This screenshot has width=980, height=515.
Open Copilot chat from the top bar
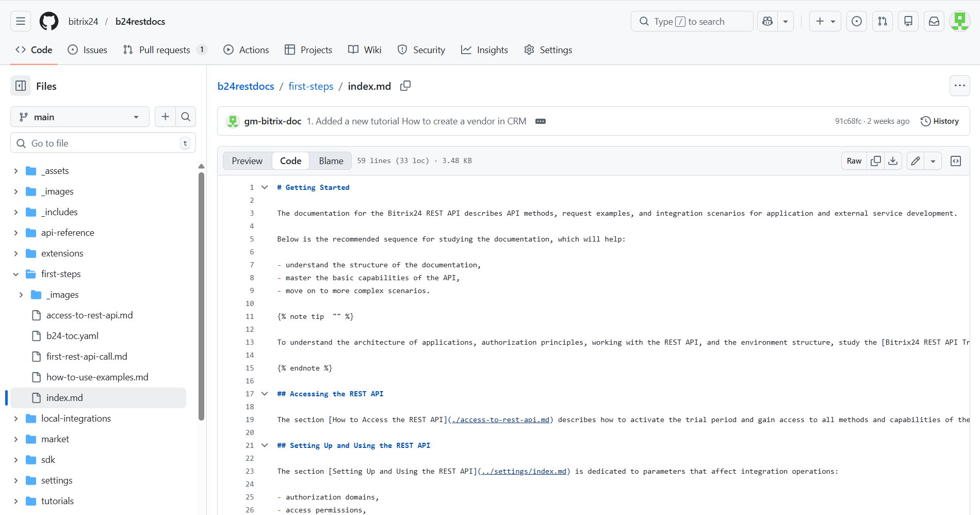tap(767, 21)
